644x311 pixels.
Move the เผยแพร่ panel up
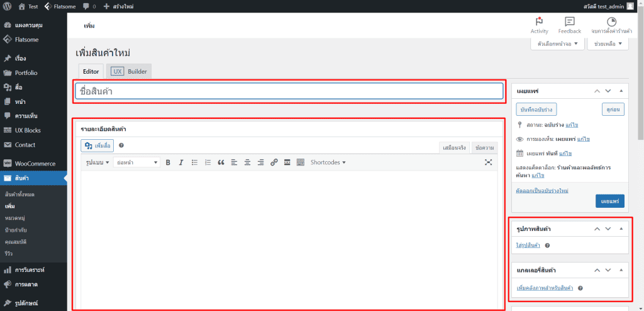point(597,91)
